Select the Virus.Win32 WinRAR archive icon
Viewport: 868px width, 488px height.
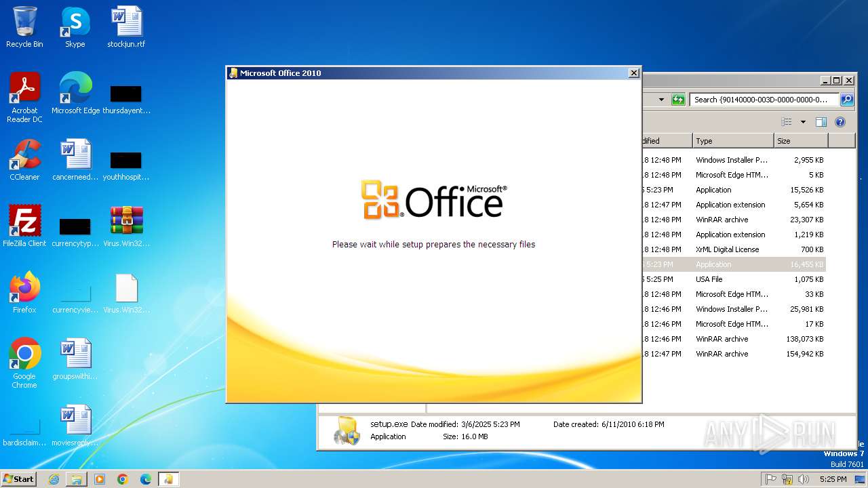(x=126, y=226)
